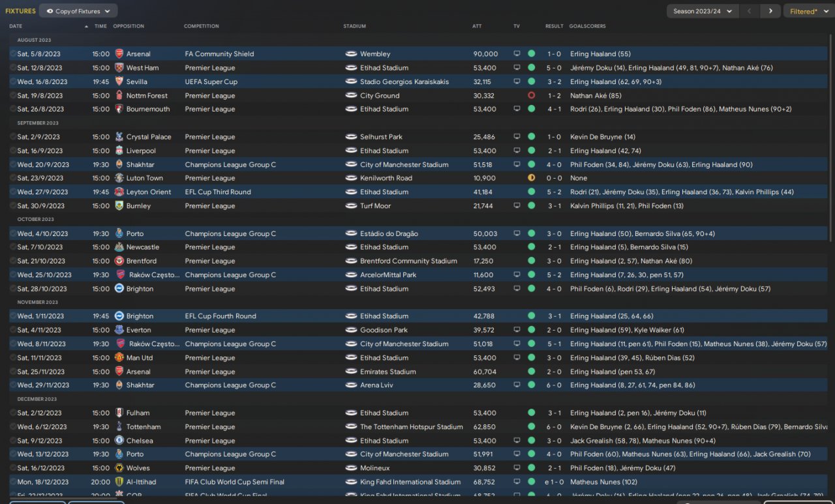
Task: Toggle the tick circle on the Sat 5/8/2023 row
Action: pyautogui.click(x=13, y=54)
